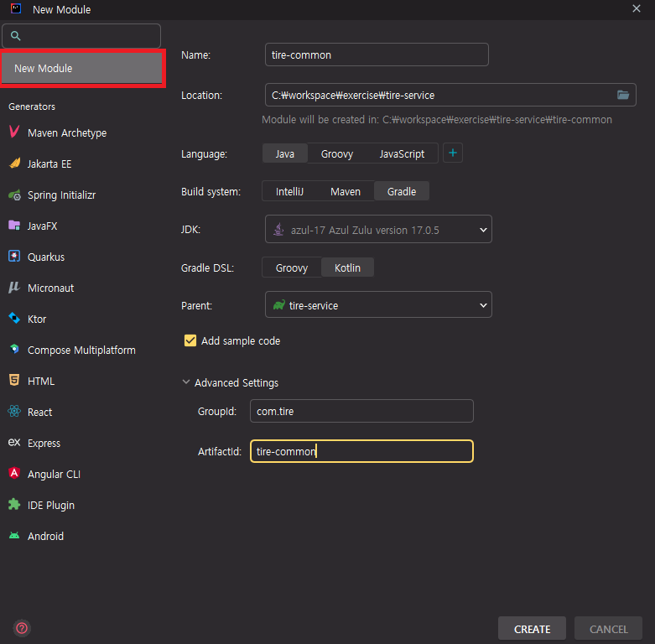Open help via question mark icon
655x644 pixels.
22,628
